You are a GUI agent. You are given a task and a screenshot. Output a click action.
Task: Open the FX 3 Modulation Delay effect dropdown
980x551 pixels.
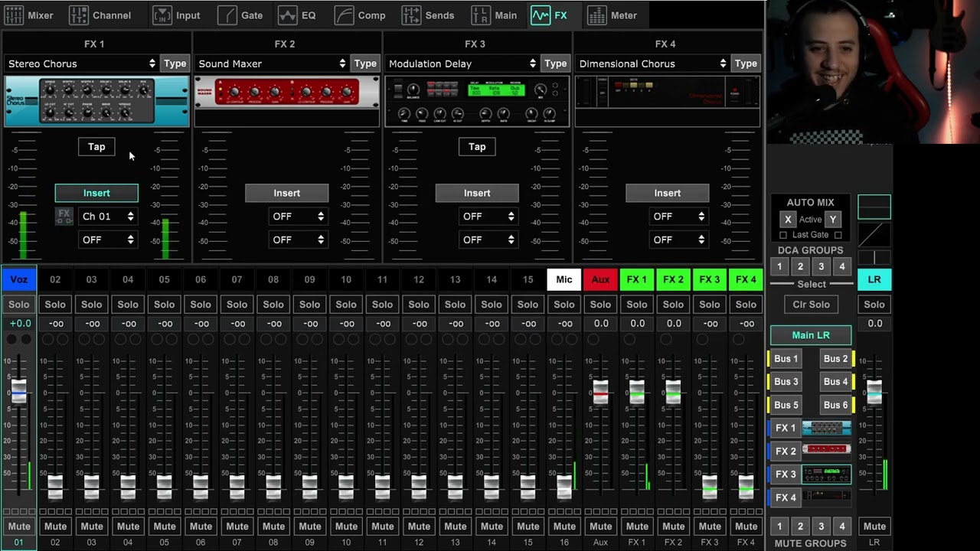point(462,64)
